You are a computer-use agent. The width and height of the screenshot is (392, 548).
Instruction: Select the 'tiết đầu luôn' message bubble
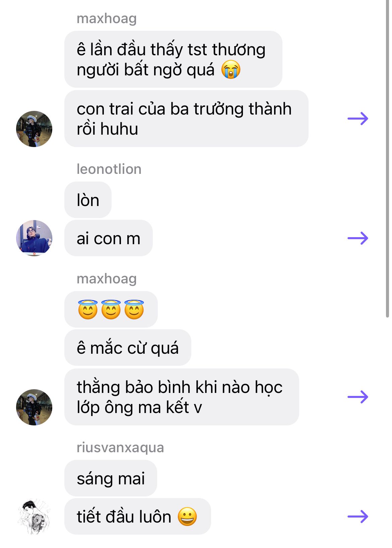138,516
